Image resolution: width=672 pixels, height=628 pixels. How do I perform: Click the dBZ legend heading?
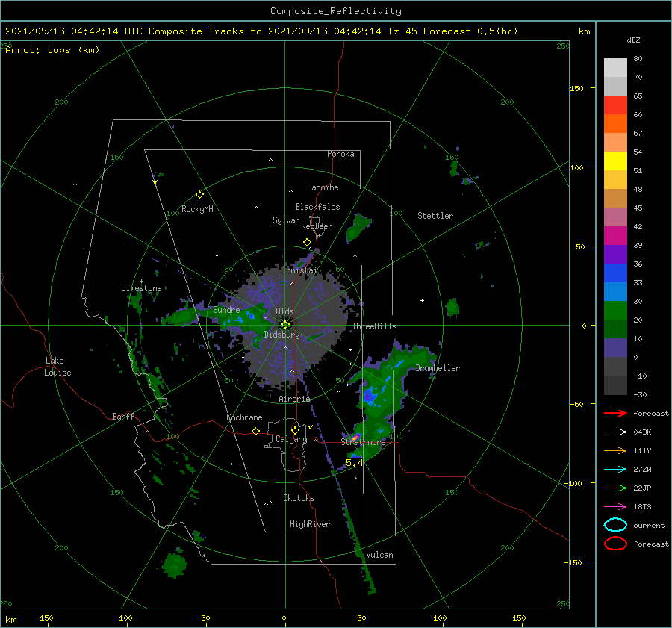[633, 40]
